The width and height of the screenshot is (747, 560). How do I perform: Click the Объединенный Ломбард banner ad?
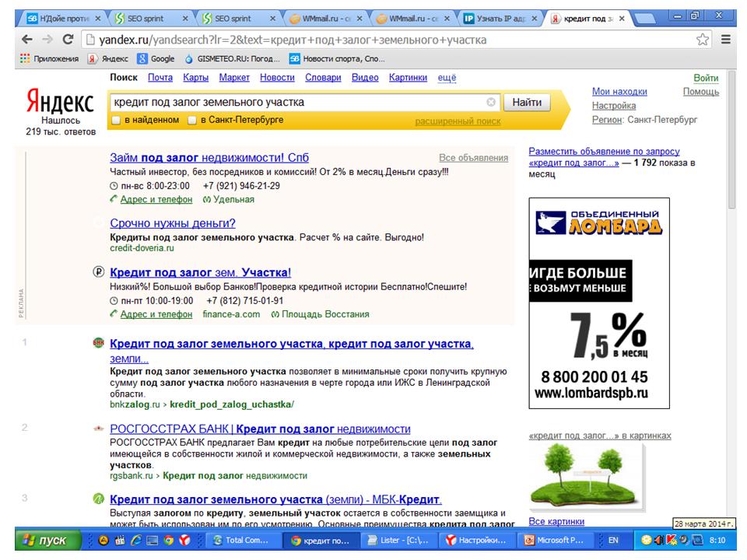click(599, 303)
